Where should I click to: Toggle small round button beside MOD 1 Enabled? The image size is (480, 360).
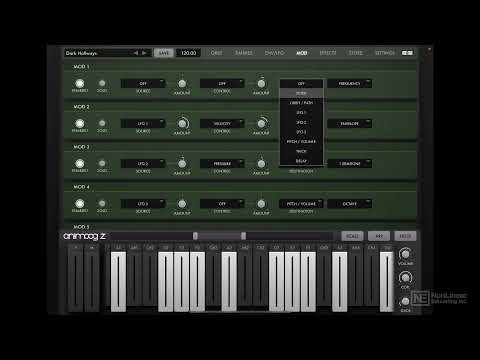point(102,83)
